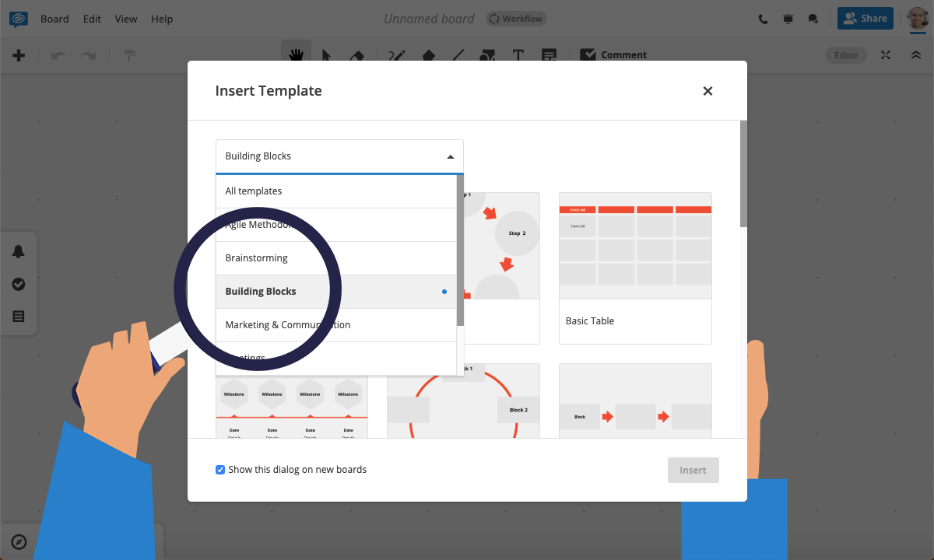Select the Block arrows flow template

[635, 401]
